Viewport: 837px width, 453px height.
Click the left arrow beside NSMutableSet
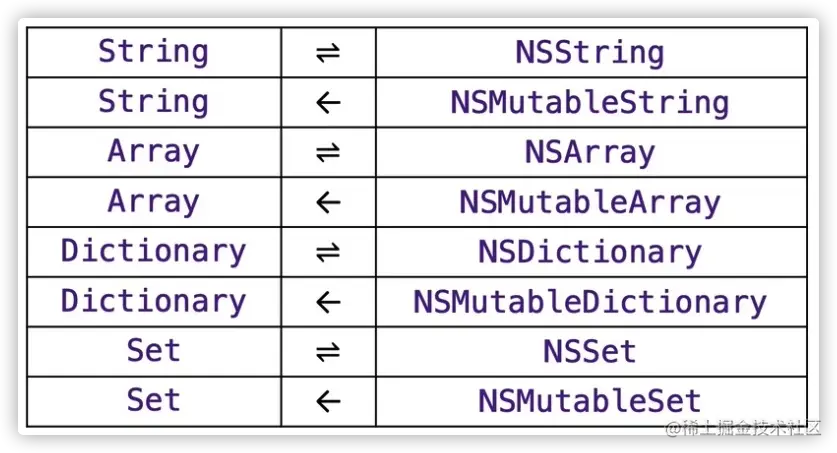tap(328, 401)
